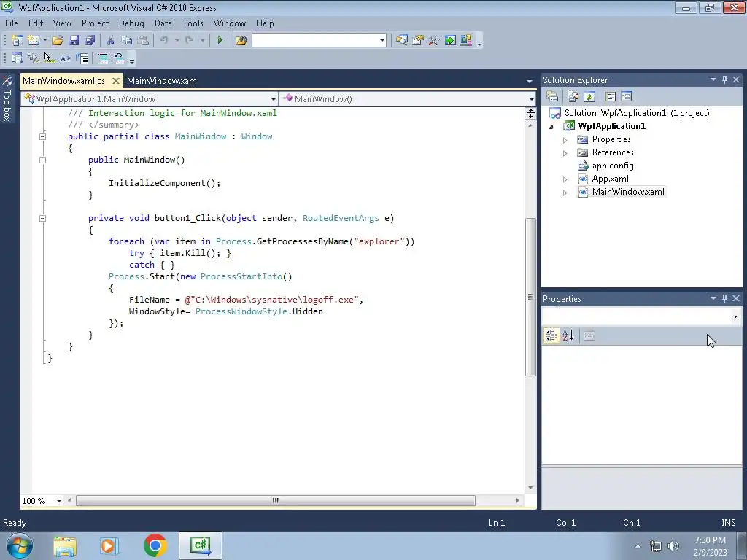Collapse the MainWindow() constructor outlining region
The width and height of the screenshot is (747, 560).
[42, 160]
